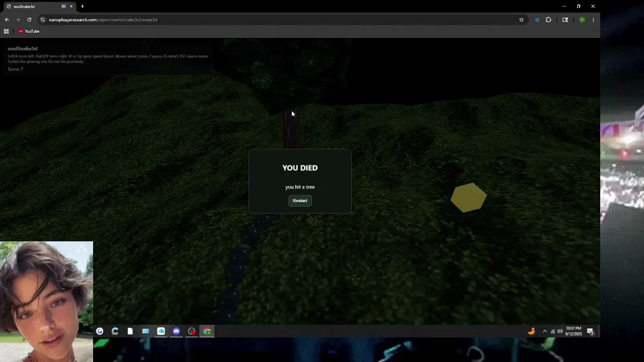
Task: Expand hidden system tray icons chevron
Action: [x=544, y=331]
